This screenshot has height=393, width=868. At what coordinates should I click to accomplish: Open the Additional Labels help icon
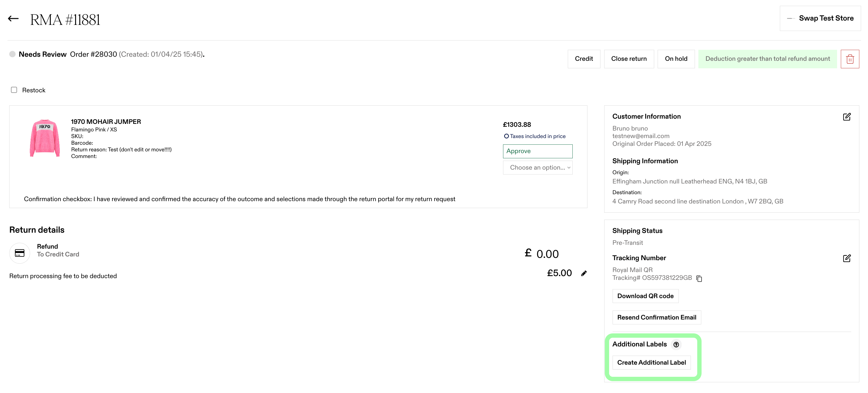click(676, 345)
